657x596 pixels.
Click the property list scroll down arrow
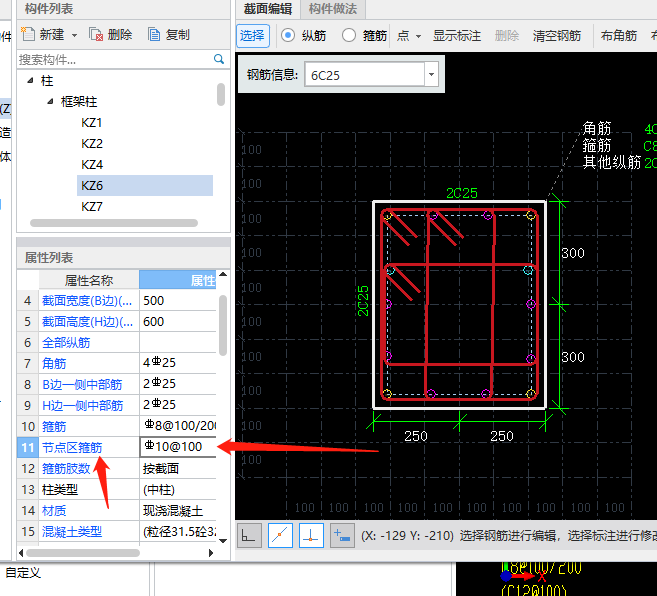point(223,541)
